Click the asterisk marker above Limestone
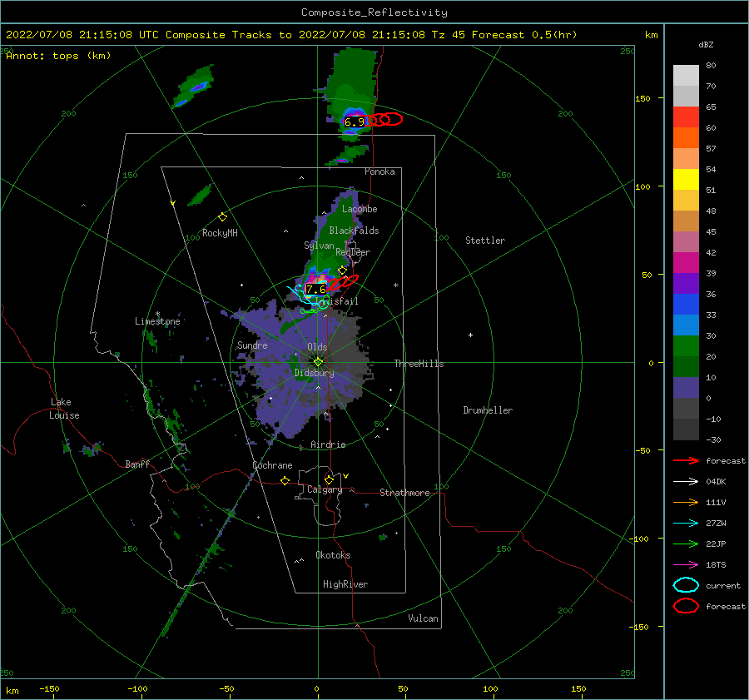The image size is (749, 700). [x=157, y=314]
